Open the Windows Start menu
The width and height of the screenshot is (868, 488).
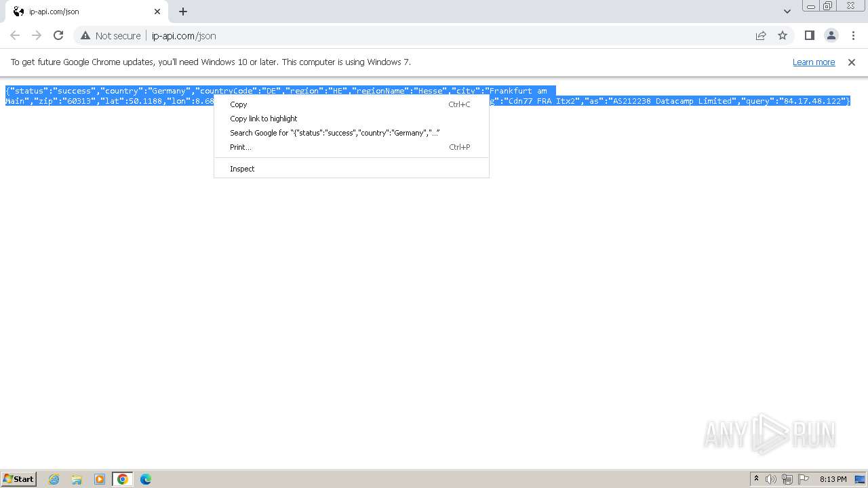pos(19,479)
